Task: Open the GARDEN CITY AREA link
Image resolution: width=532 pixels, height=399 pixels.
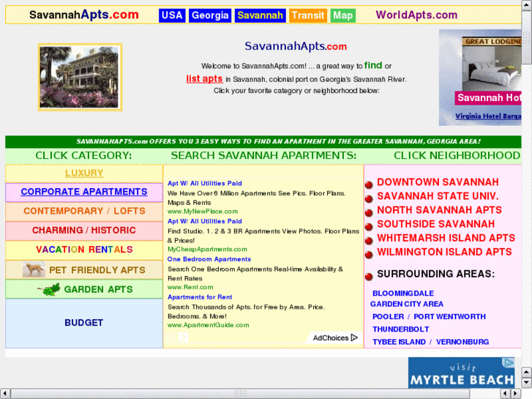Action: (x=407, y=305)
